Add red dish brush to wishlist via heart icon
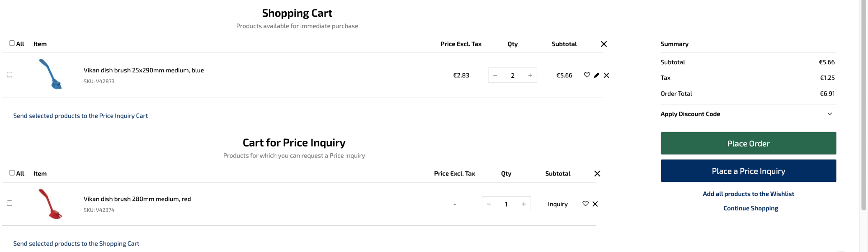The width and height of the screenshot is (868, 252). click(585, 204)
